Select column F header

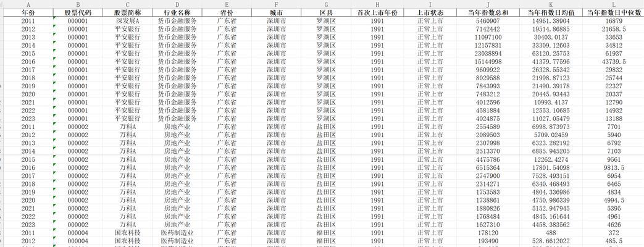point(276,4)
